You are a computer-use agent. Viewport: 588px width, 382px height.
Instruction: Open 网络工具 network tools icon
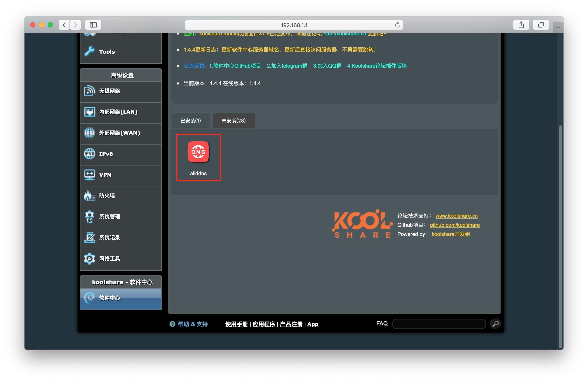(89, 259)
